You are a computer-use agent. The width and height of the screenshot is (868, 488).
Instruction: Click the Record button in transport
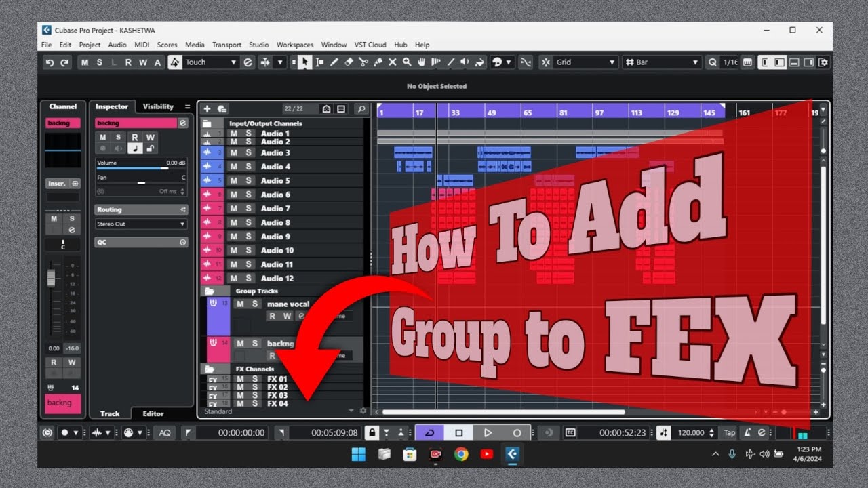[x=517, y=432]
